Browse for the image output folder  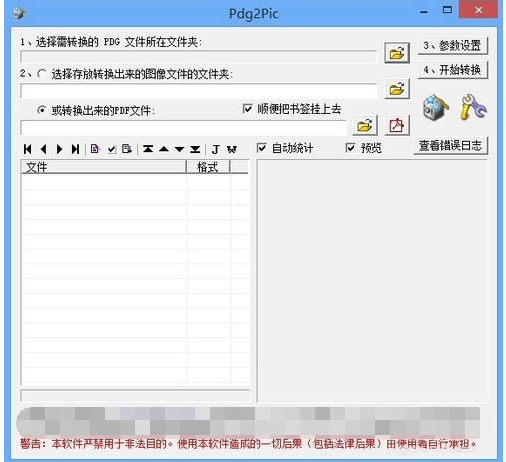click(397, 89)
